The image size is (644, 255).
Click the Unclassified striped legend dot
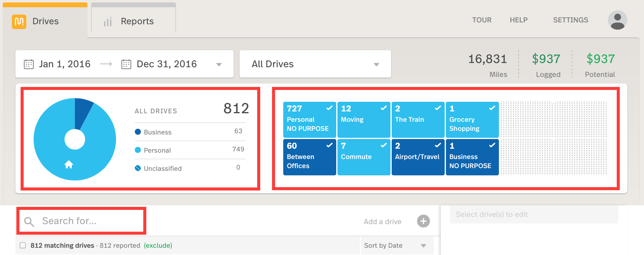[138, 168]
